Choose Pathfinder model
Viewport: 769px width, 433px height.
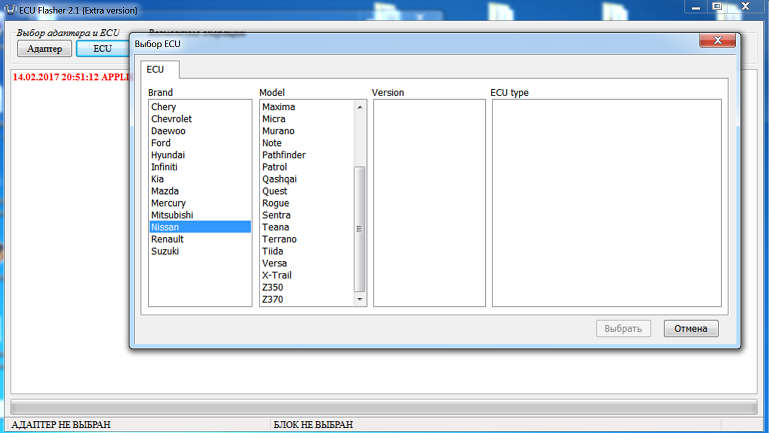pyautogui.click(x=307, y=155)
